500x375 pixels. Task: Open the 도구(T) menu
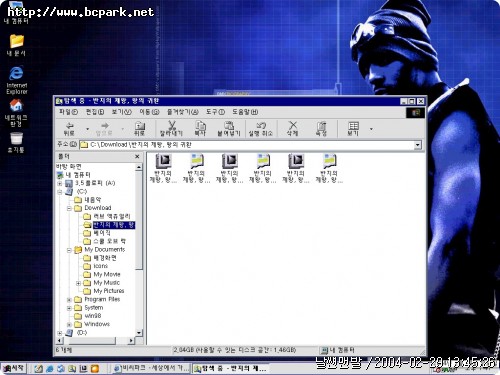pyautogui.click(x=215, y=112)
